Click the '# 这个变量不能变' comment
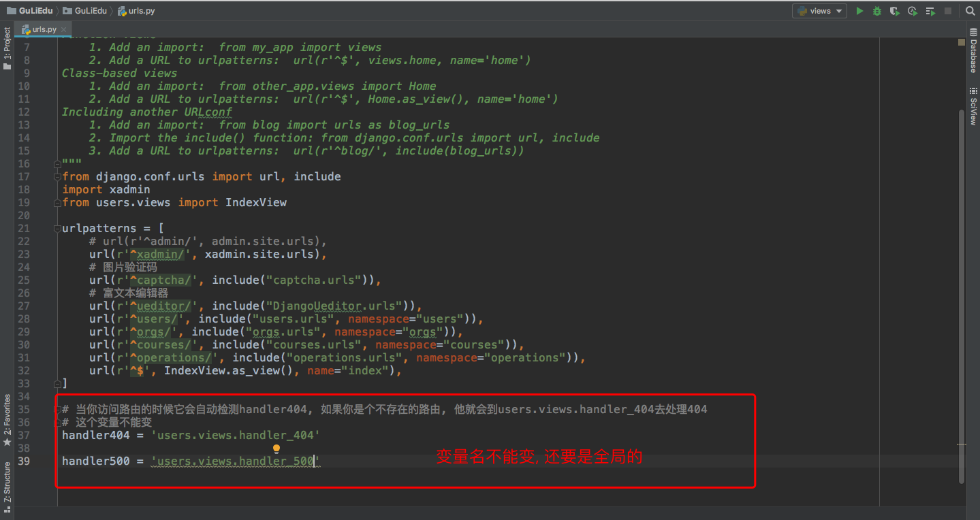Image resolution: width=980 pixels, height=520 pixels. click(x=107, y=422)
